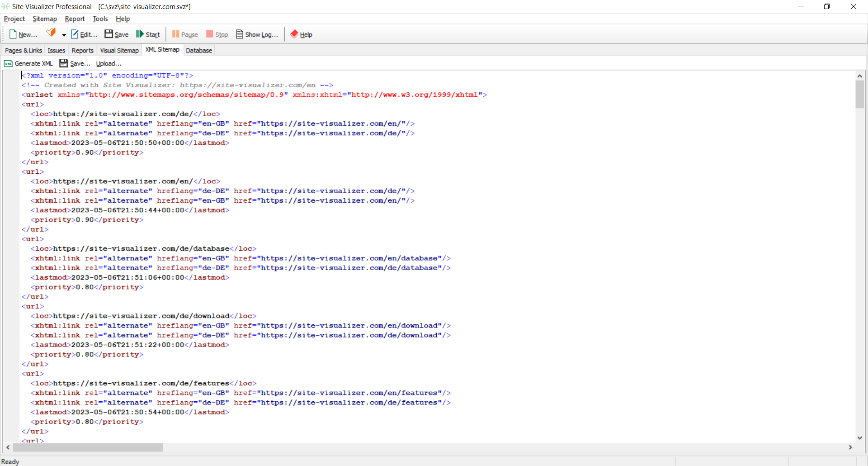
Task: Open the Sitemap menu
Action: point(44,19)
